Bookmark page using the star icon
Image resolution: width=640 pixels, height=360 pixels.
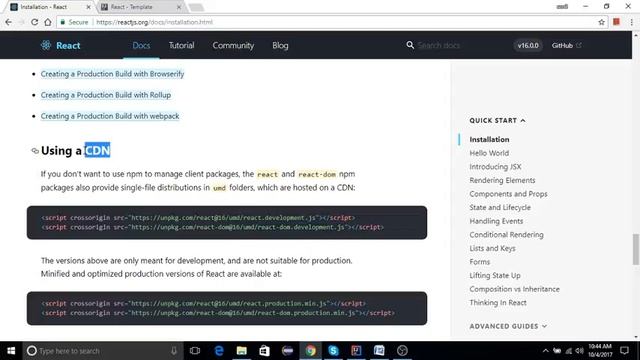pos(601,22)
